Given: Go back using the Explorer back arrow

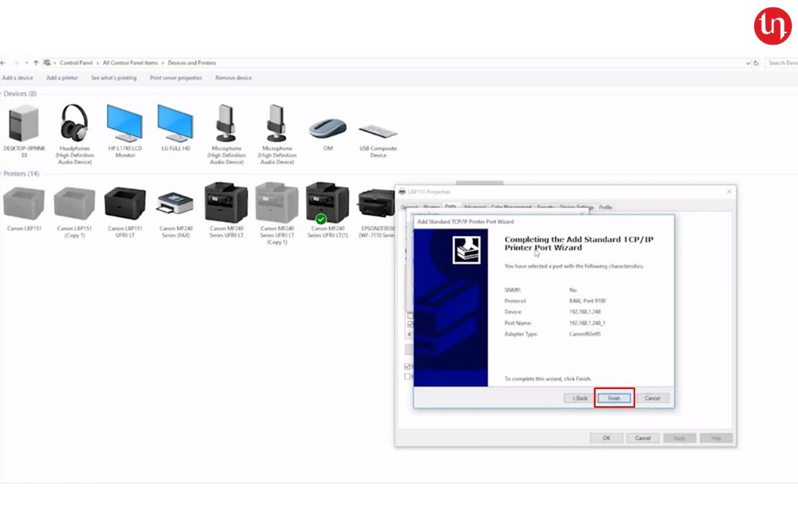Looking at the screenshot, I should 3,63.
